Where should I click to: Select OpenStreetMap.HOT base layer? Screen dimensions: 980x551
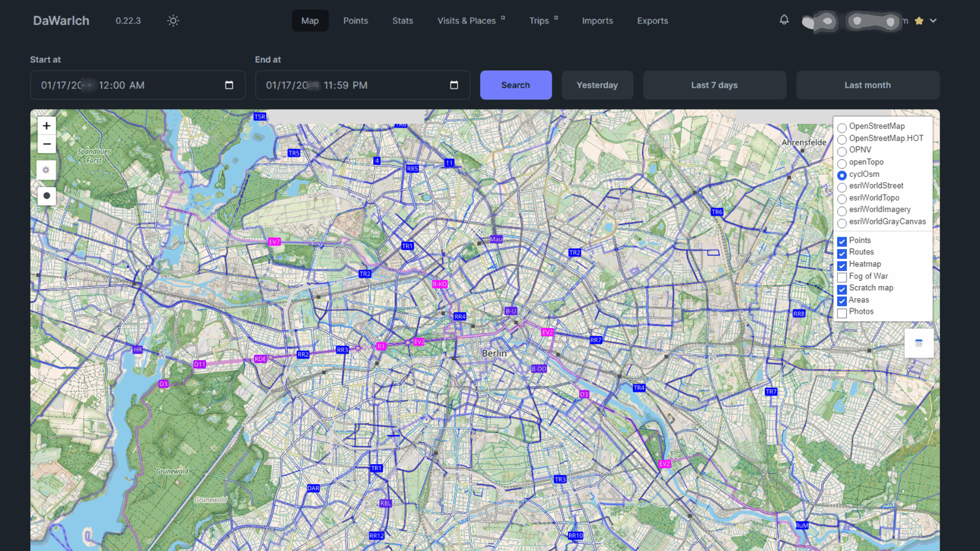pyautogui.click(x=842, y=139)
